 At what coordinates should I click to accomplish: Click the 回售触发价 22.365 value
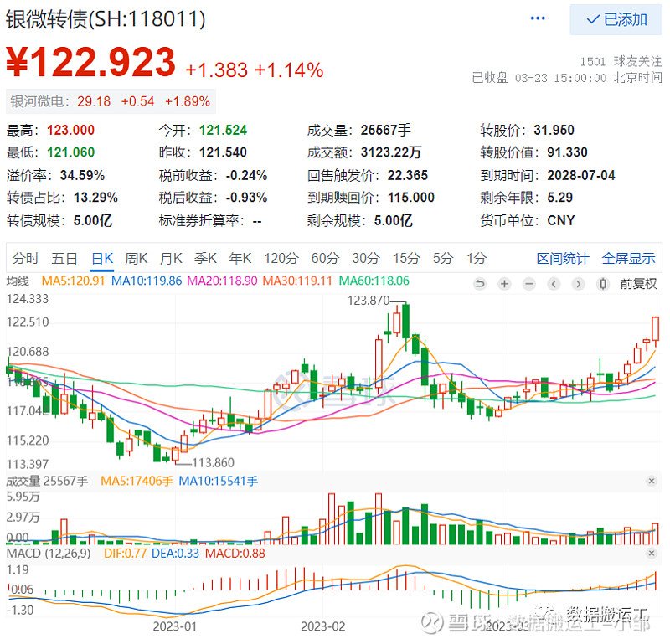click(x=408, y=175)
